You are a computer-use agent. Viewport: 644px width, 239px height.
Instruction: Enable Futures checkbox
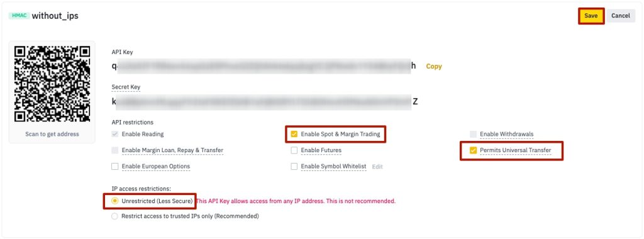[294, 150]
